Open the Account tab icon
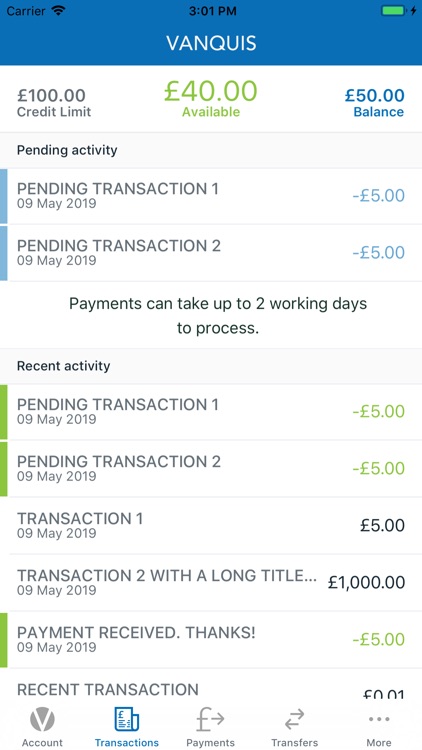The image size is (422, 750). pyautogui.click(x=42, y=720)
